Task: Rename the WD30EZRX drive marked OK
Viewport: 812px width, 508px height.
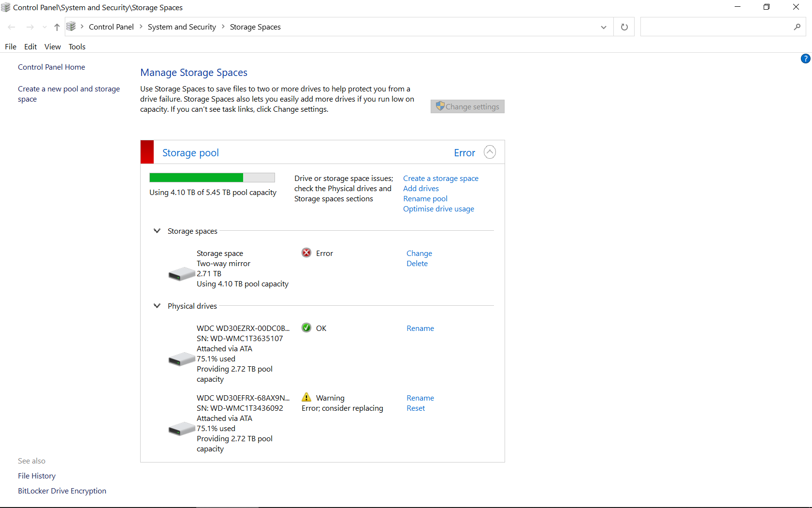Action: [x=420, y=328]
